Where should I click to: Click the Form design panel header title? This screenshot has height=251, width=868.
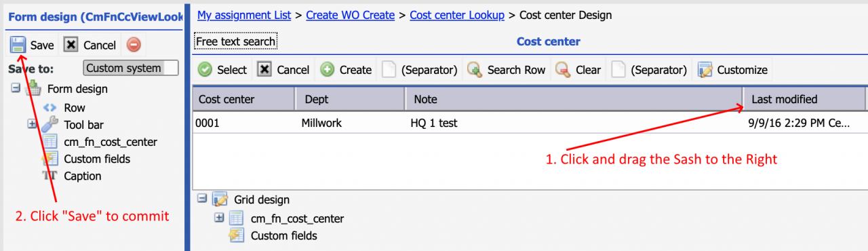[x=96, y=16]
